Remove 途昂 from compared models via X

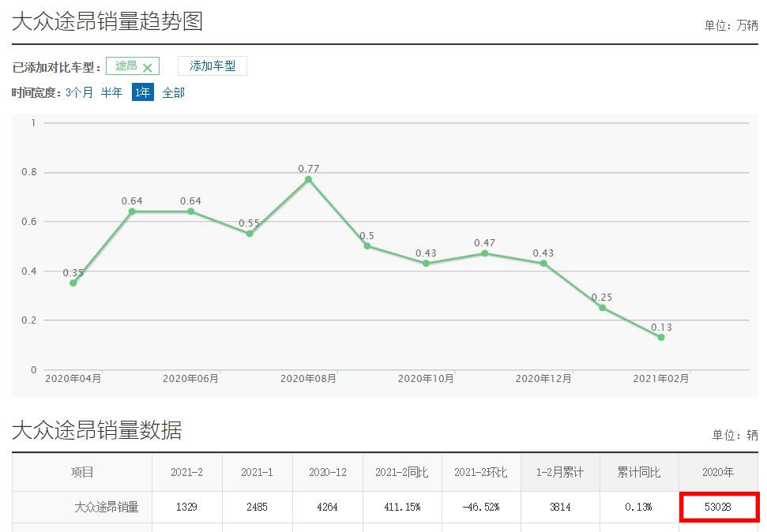pyautogui.click(x=147, y=68)
